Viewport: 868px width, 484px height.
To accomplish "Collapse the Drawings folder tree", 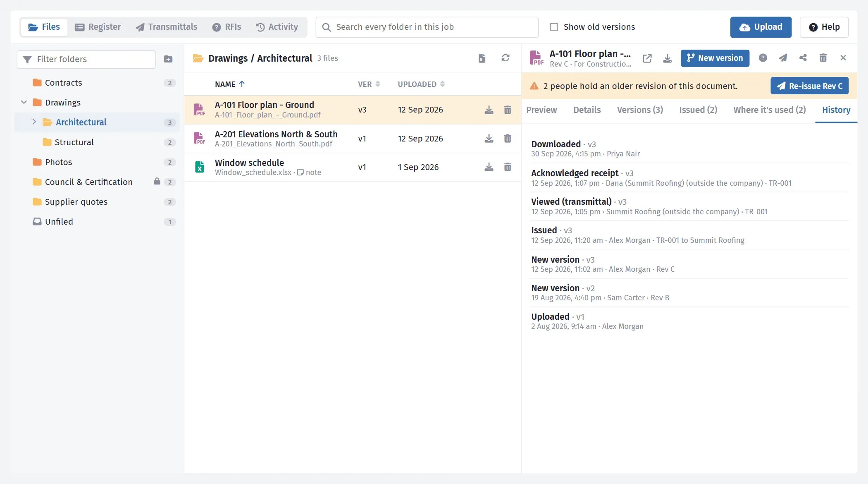I will 24,102.
